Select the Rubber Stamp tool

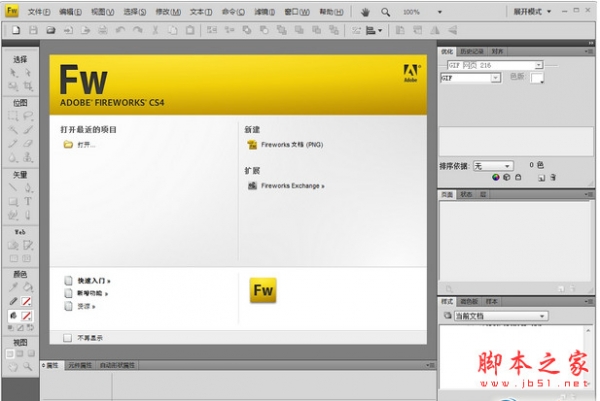(28, 157)
